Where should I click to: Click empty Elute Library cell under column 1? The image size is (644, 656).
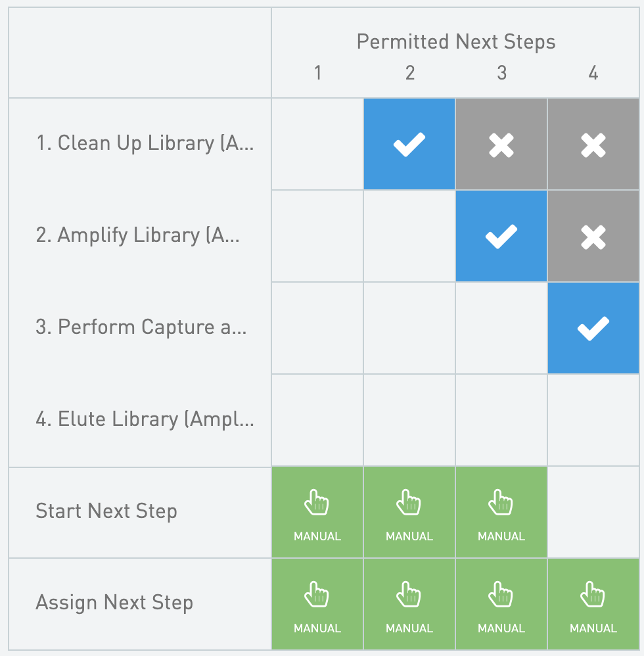tap(317, 420)
